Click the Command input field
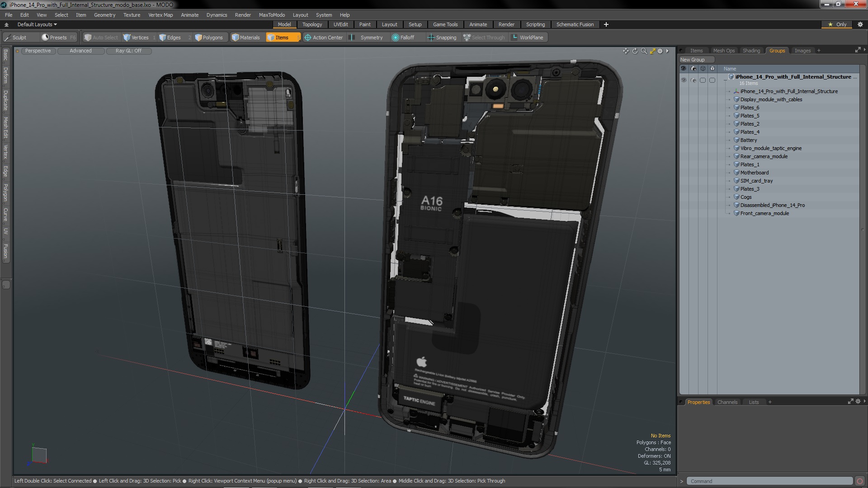The height and width of the screenshot is (488, 868). click(x=769, y=481)
